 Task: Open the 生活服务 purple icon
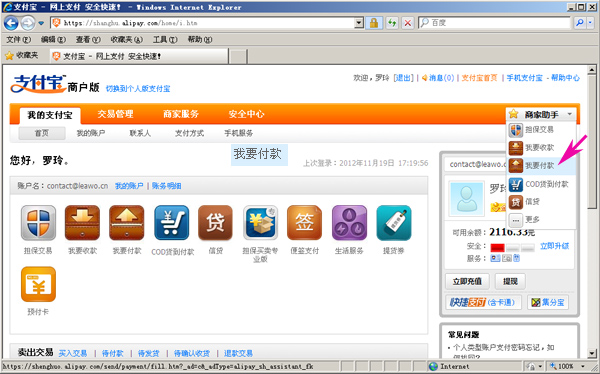(349, 223)
